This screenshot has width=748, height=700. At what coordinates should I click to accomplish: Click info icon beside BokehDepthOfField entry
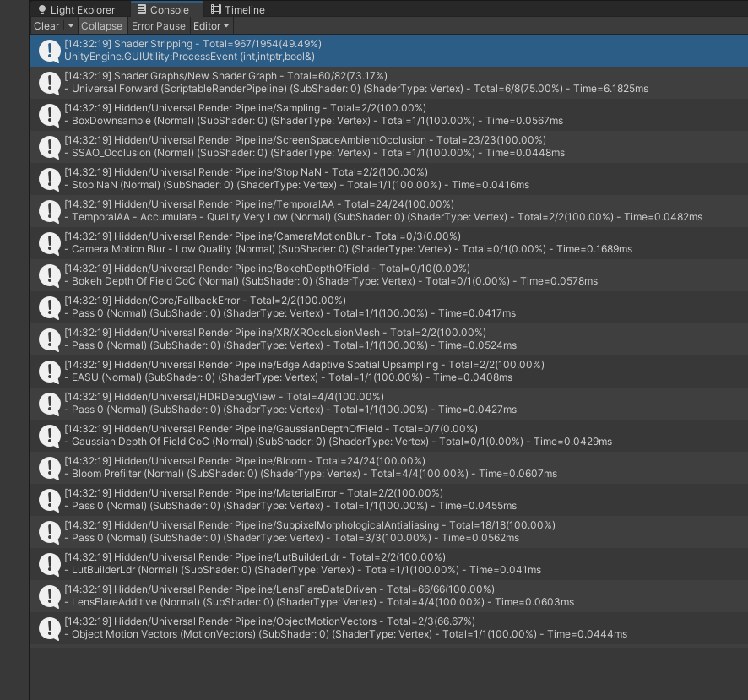[50, 274]
